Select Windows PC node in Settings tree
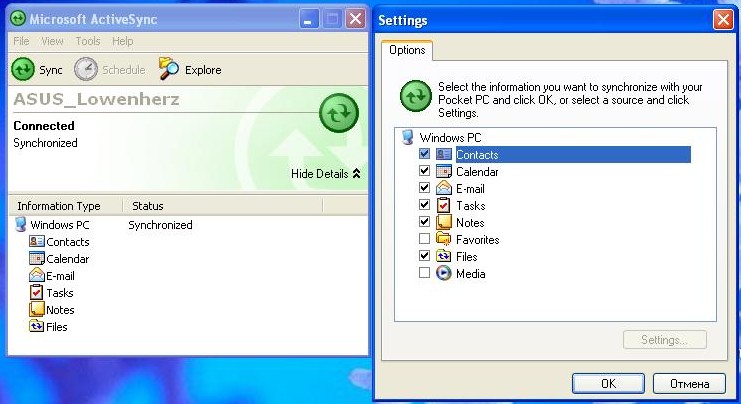 click(x=450, y=138)
